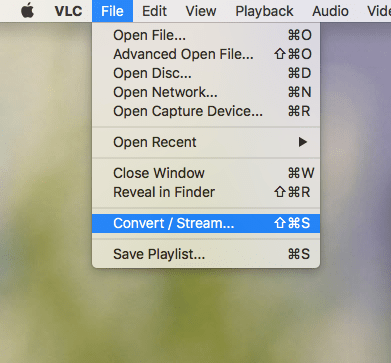Select Open Network... entry
This screenshot has width=391, height=363.
coord(206,92)
